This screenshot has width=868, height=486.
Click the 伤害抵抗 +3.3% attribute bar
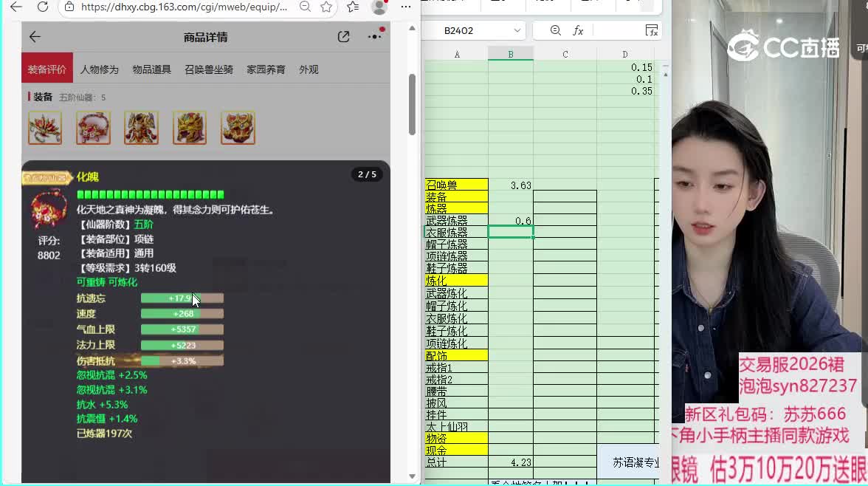[182, 361]
